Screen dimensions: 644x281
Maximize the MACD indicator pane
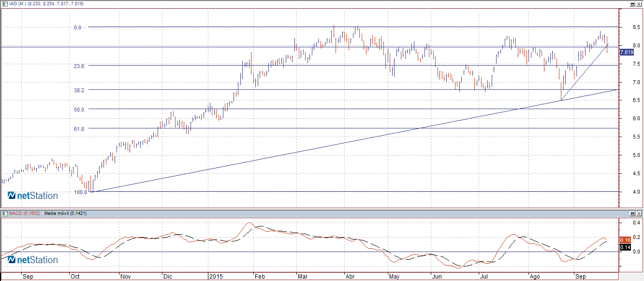pos(632,213)
